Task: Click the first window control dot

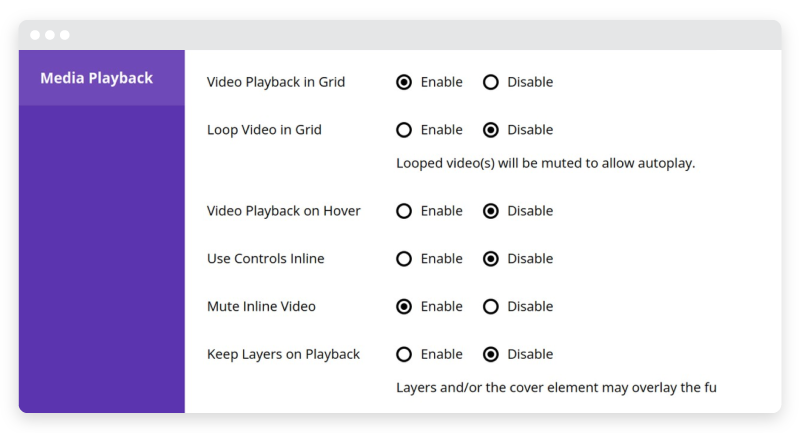Action: (x=35, y=35)
